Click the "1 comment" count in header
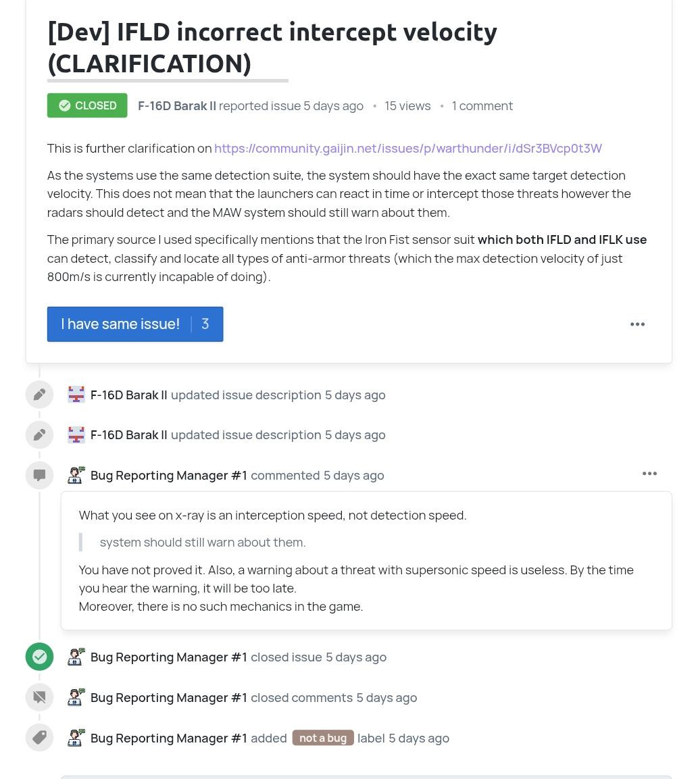700x779 pixels. tap(482, 105)
